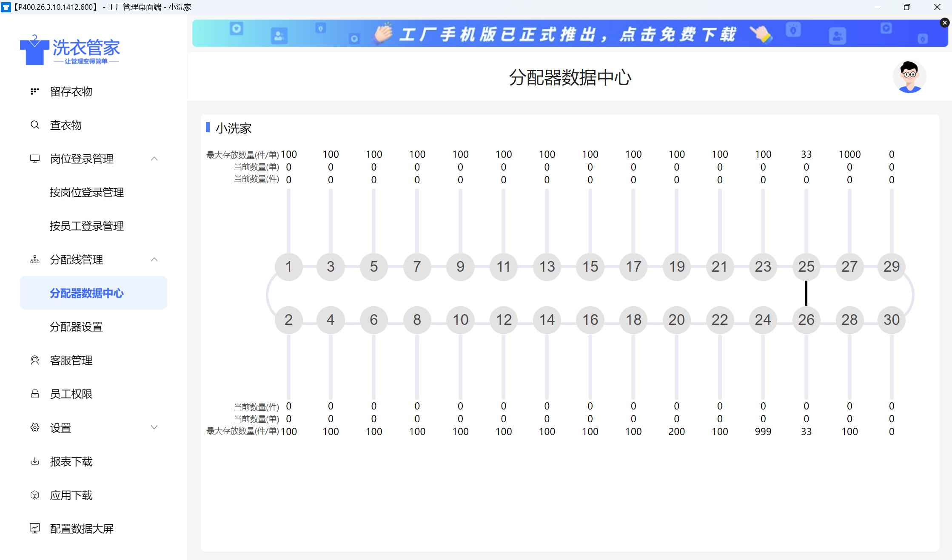Open 分配器设置 menu item

pos(76,327)
